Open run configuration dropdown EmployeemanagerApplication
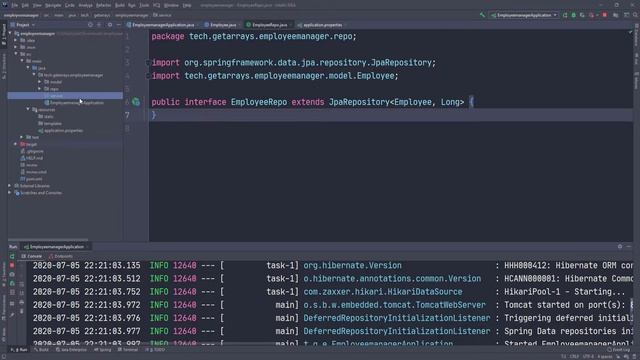The image size is (640, 360). pos(524,15)
